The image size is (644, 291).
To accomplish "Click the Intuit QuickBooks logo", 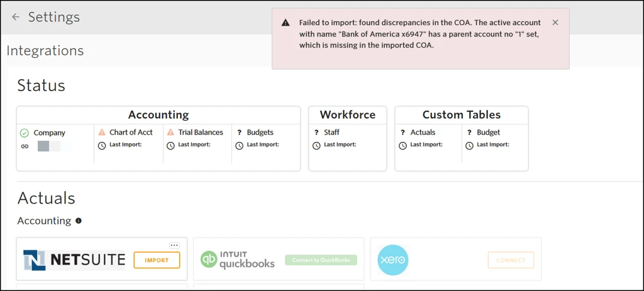I will [x=238, y=260].
